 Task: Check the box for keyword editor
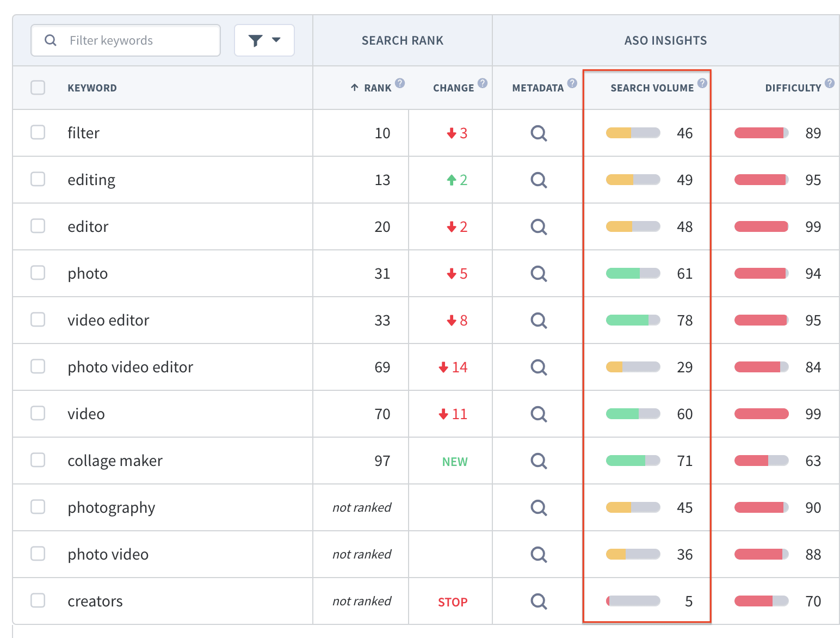click(38, 226)
